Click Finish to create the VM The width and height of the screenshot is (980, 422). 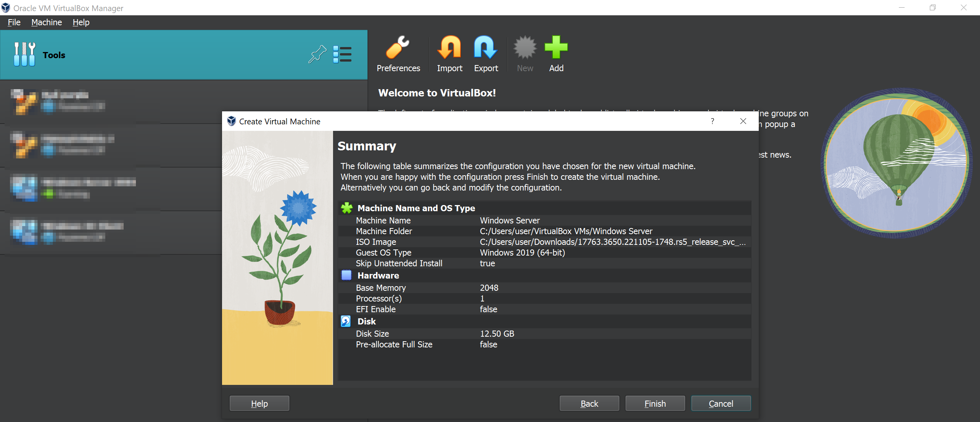tap(655, 404)
